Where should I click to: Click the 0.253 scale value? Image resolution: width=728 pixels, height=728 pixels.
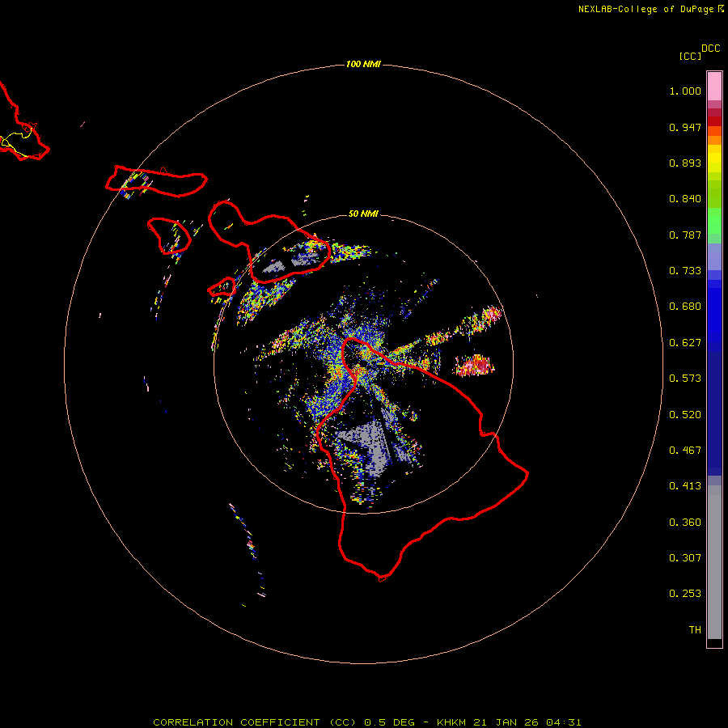tap(685, 594)
